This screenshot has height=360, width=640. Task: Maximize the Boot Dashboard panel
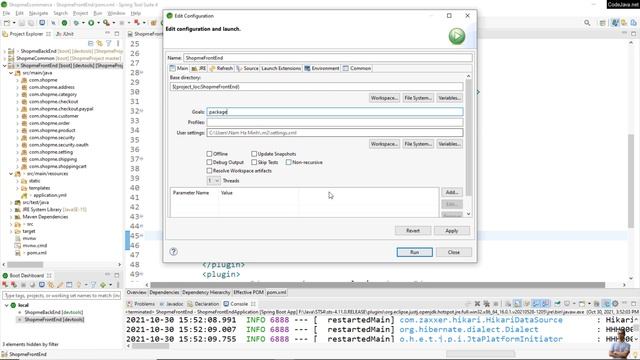pos(117,275)
